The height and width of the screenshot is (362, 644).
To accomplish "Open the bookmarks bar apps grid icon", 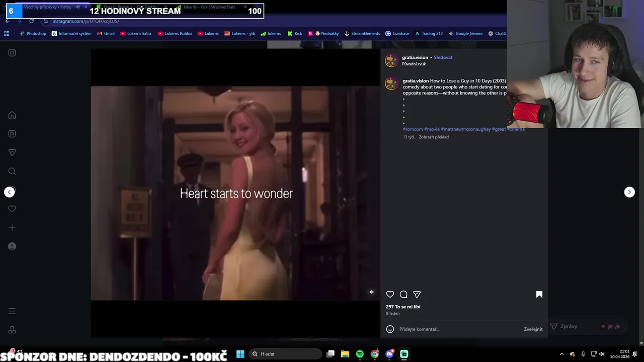I will click(x=7, y=34).
